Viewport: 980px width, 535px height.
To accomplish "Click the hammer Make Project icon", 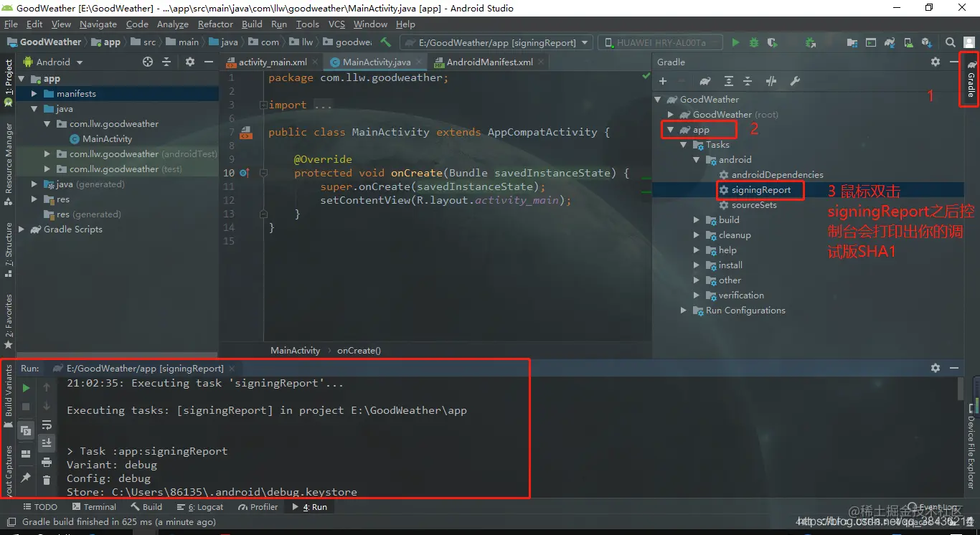I will pyautogui.click(x=386, y=42).
